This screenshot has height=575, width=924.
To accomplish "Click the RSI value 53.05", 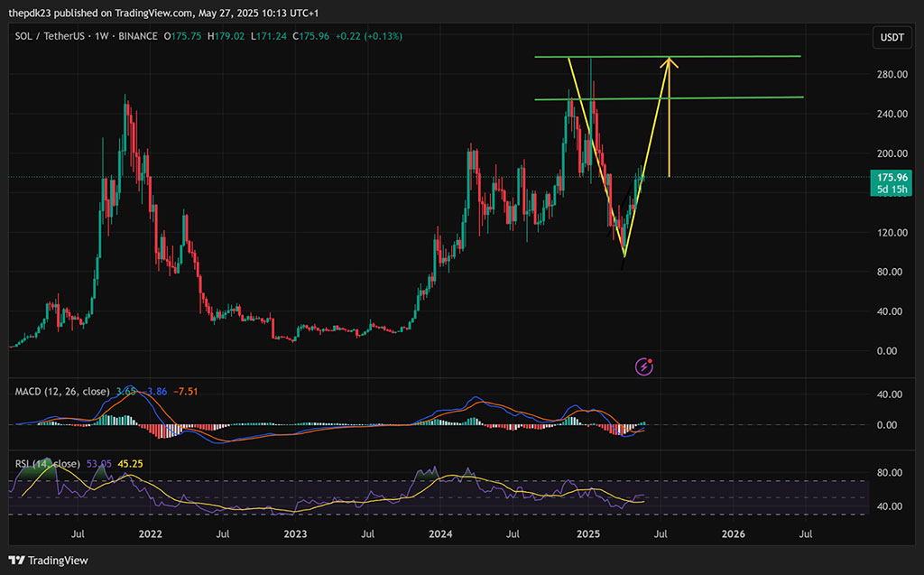I will (x=99, y=464).
